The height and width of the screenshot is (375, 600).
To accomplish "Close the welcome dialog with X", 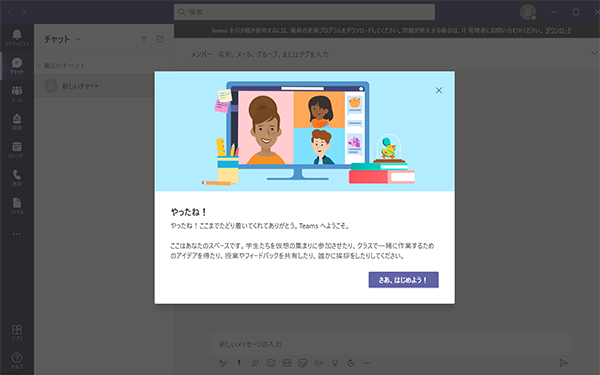I will [x=439, y=90].
